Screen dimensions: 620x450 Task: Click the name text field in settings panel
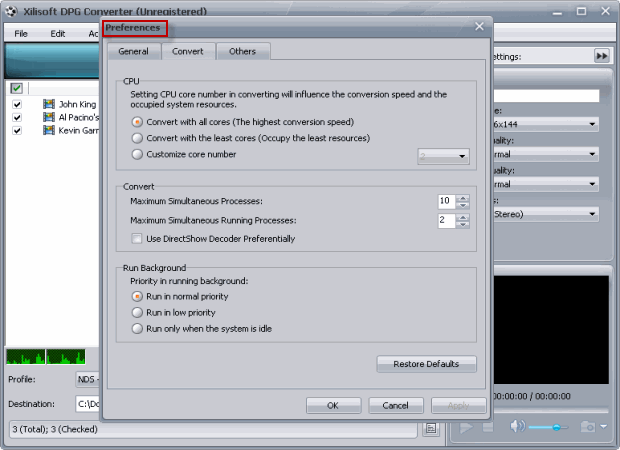(x=546, y=96)
